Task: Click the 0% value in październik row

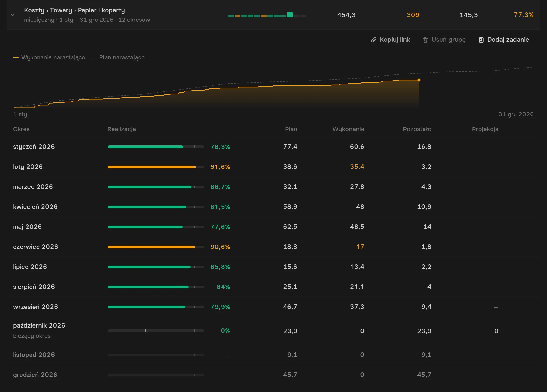Action: click(x=225, y=330)
